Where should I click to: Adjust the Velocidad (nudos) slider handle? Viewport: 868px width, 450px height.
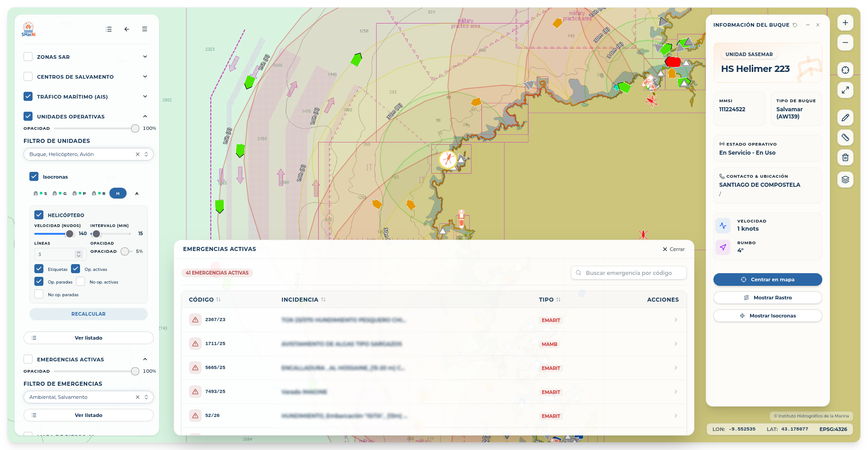pos(70,234)
